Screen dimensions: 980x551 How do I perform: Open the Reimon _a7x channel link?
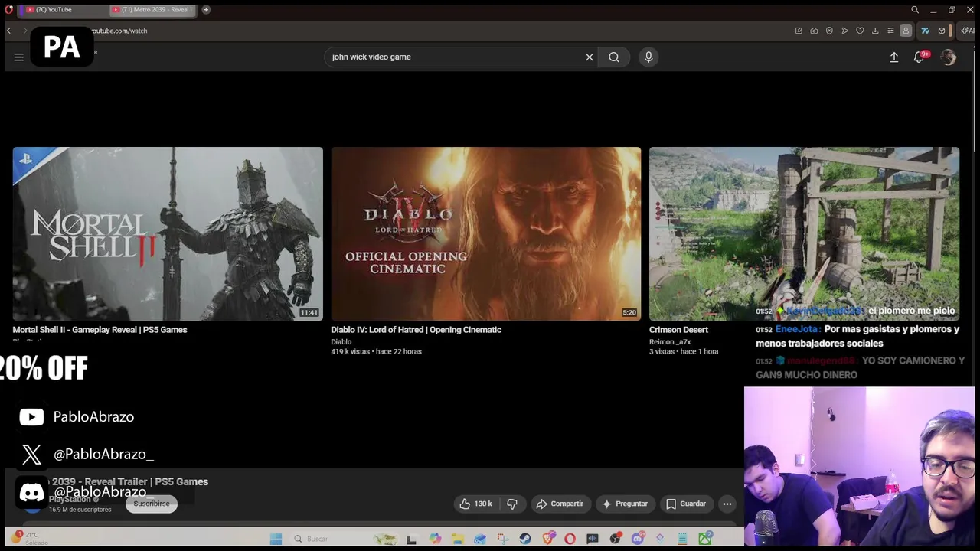(x=670, y=342)
